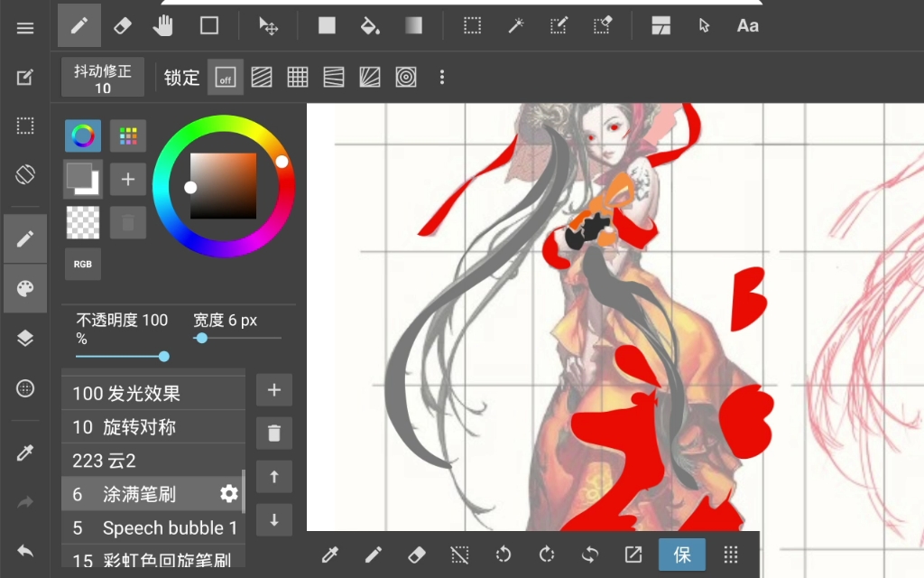Screen dimensions: 924x578
Task: Switch to color palette grid view
Action: [128, 135]
